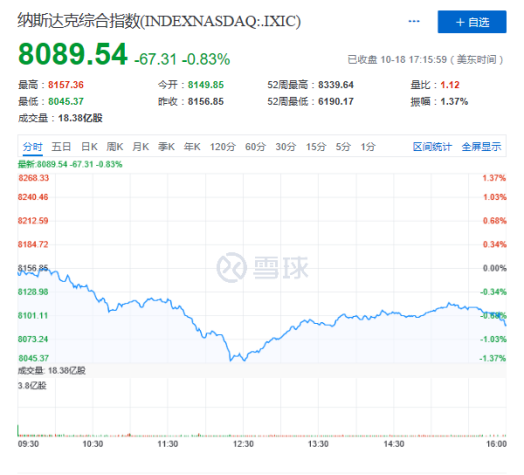The height and width of the screenshot is (475, 524).
Task: Click the 8268.33 y-axis label
Action: tap(33, 178)
